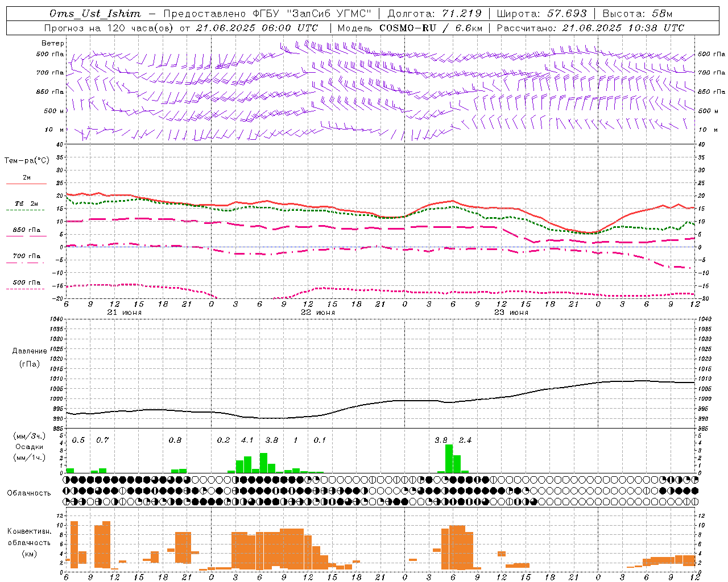Click the Конвективн. label of the convective panel
This screenshot has height=582, width=728.
[29, 531]
